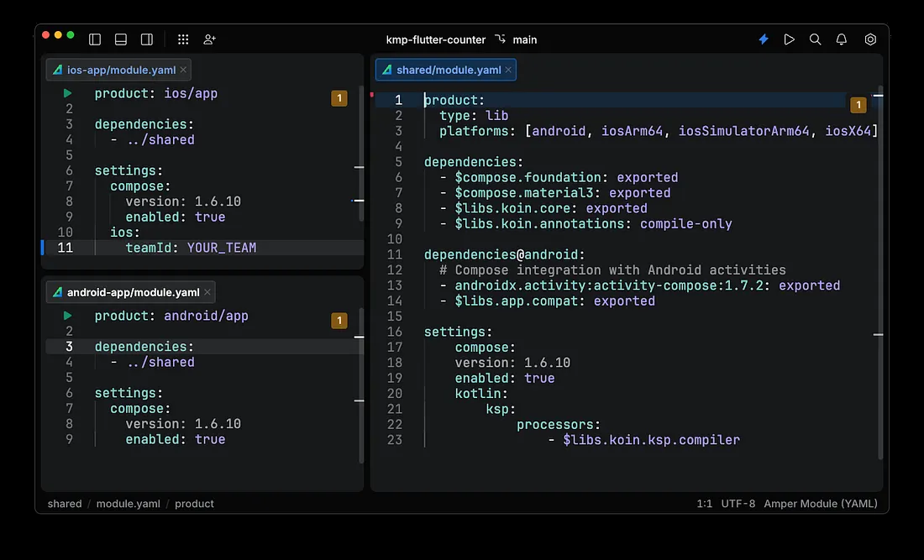Click '$compose.material3' dependency line

555,192
